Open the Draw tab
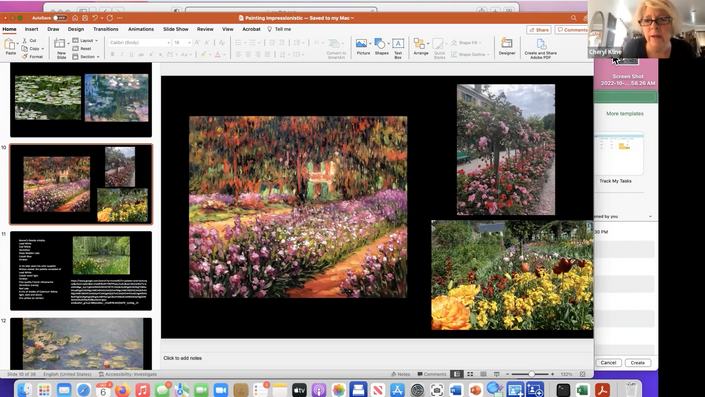 point(53,29)
